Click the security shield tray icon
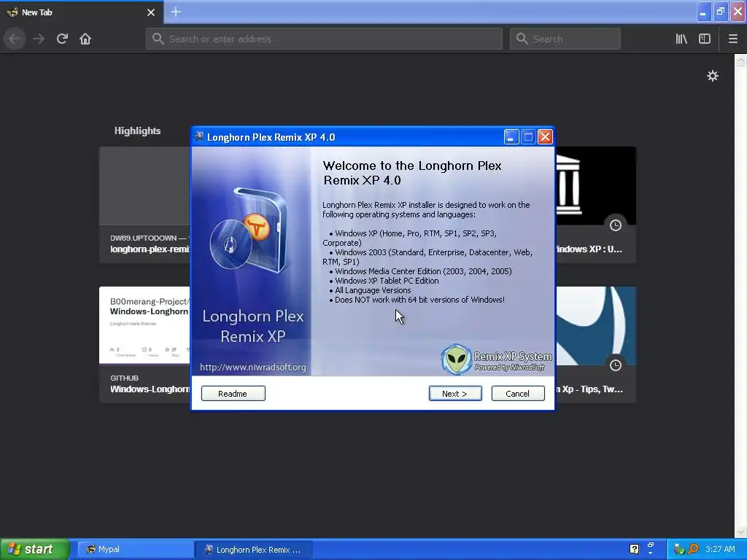The image size is (747, 560). click(679, 549)
